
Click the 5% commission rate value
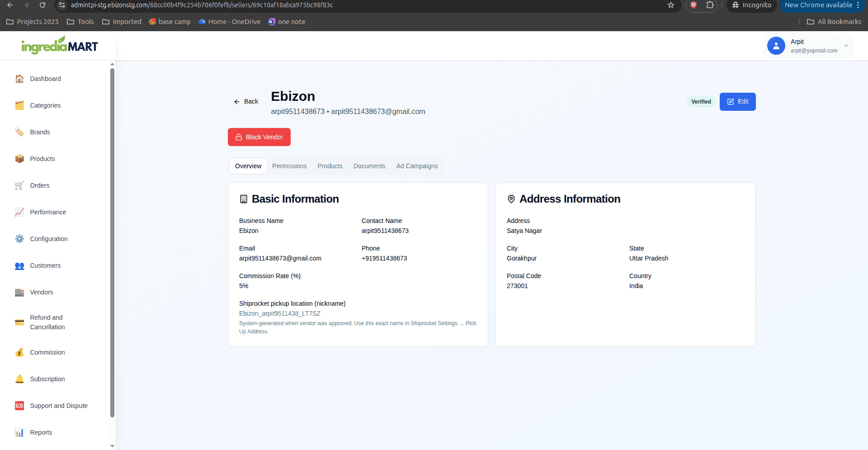point(244,286)
